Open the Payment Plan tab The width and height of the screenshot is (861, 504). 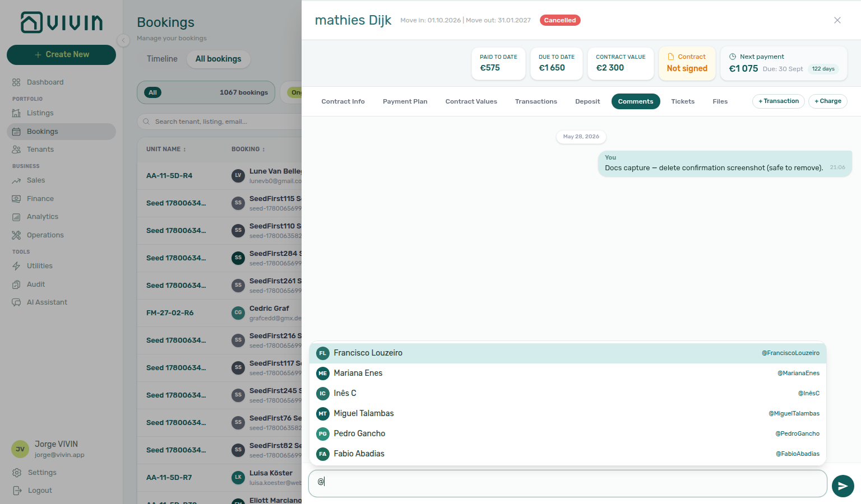405,101
